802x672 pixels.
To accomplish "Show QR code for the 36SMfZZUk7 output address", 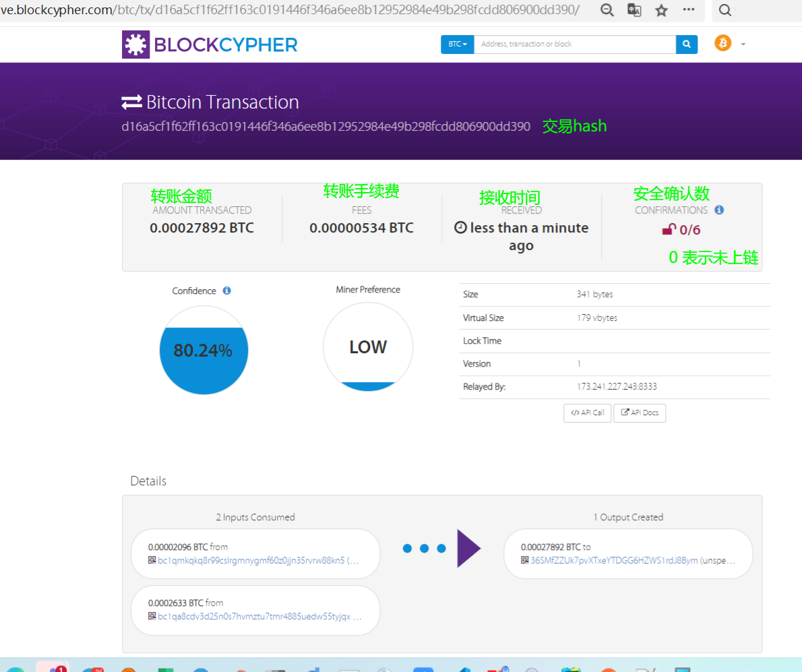I will 525,560.
